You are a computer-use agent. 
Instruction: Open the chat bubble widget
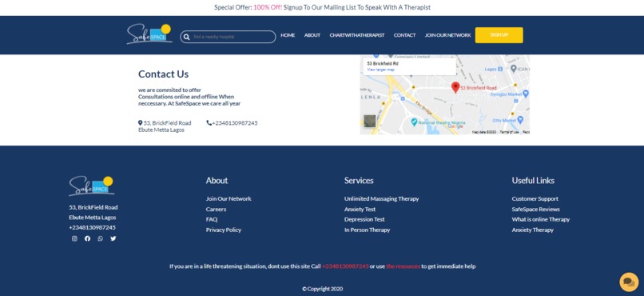coord(629,282)
